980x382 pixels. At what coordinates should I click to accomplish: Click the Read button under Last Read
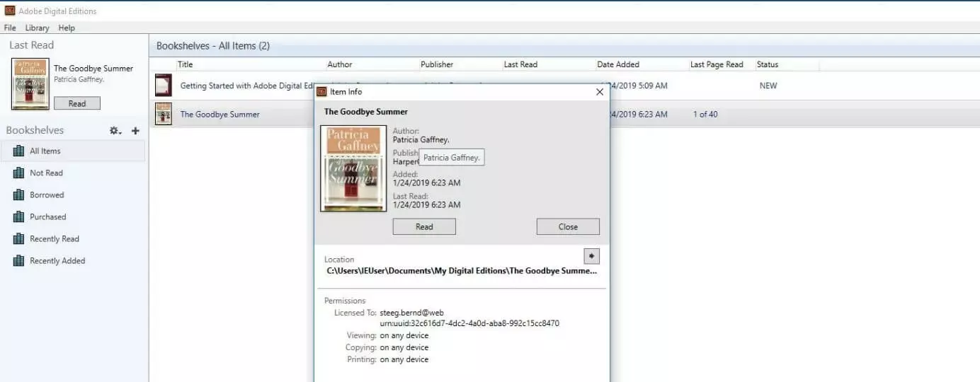pyautogui.click(x=77, y=103)
